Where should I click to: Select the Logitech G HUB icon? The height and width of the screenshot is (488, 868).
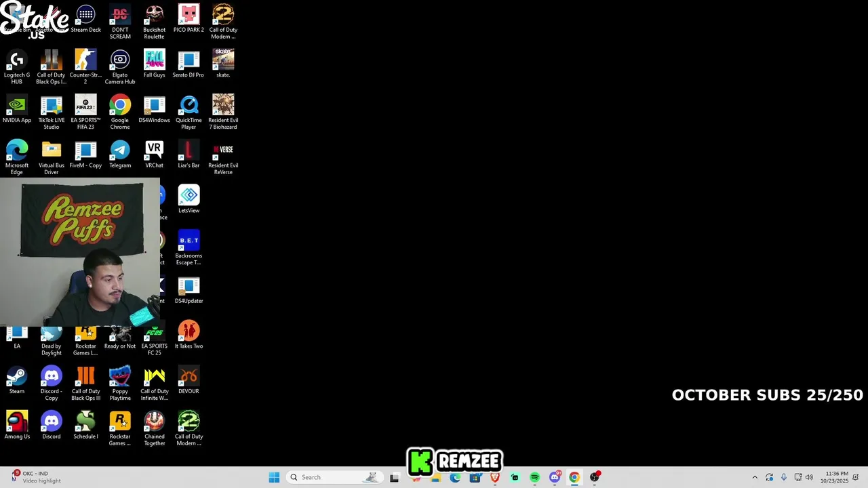point(17,67)
